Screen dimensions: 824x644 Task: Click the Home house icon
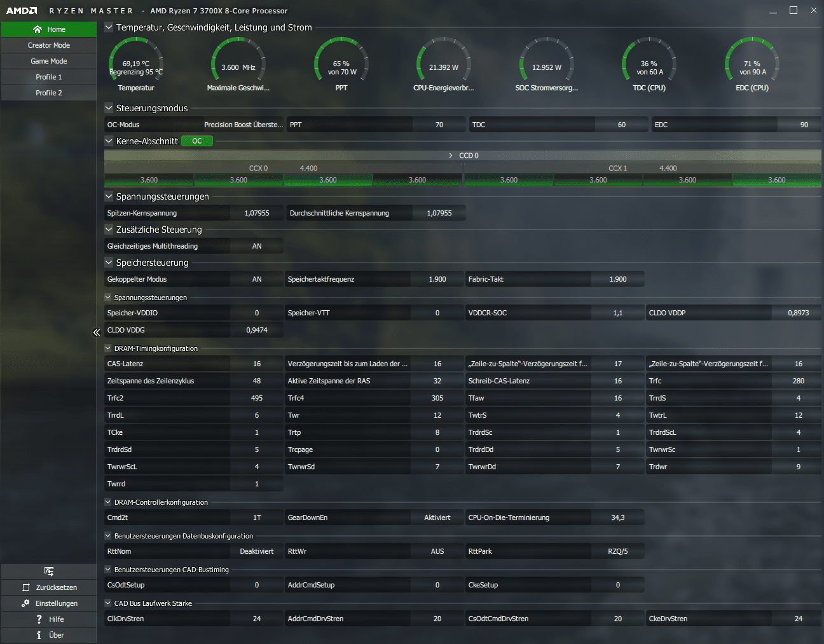(x=38, y=29)
